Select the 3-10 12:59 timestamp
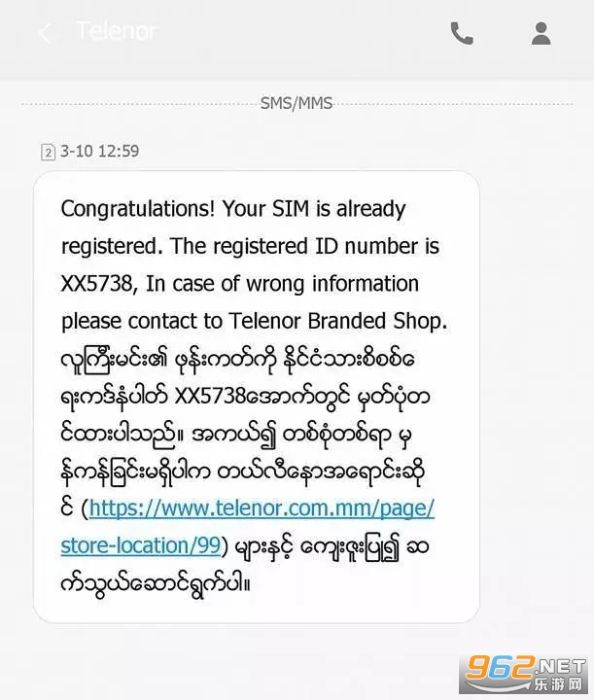Viewport: 594px width, 700px height. (100, 151)
